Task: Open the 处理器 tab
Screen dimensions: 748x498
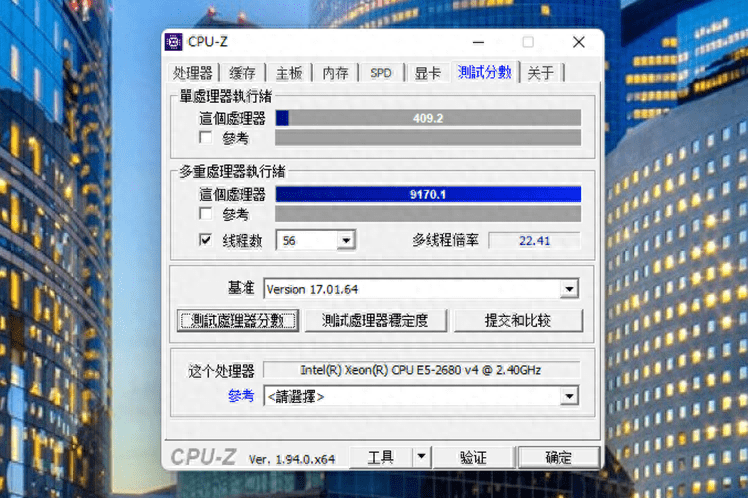Action: (x=193, y=73)
